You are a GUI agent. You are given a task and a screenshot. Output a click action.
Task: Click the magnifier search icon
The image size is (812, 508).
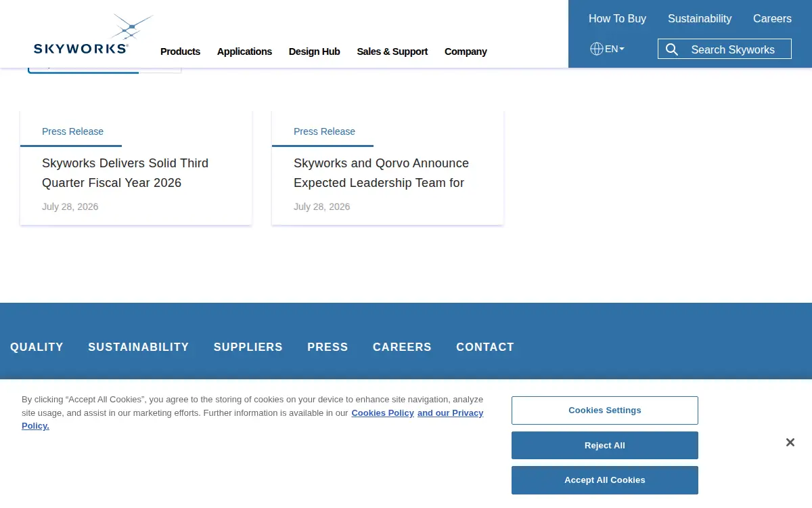(x=672, y=49)
